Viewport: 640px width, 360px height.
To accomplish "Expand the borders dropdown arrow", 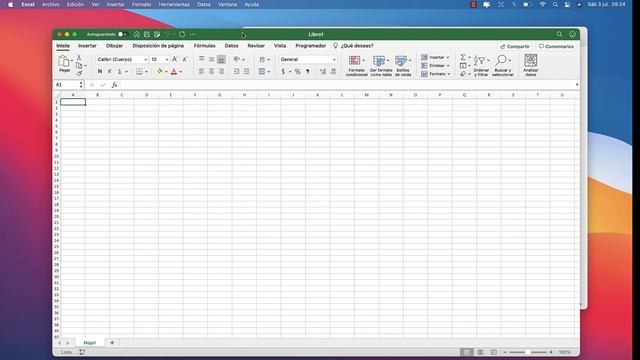I will click(147, 72).
